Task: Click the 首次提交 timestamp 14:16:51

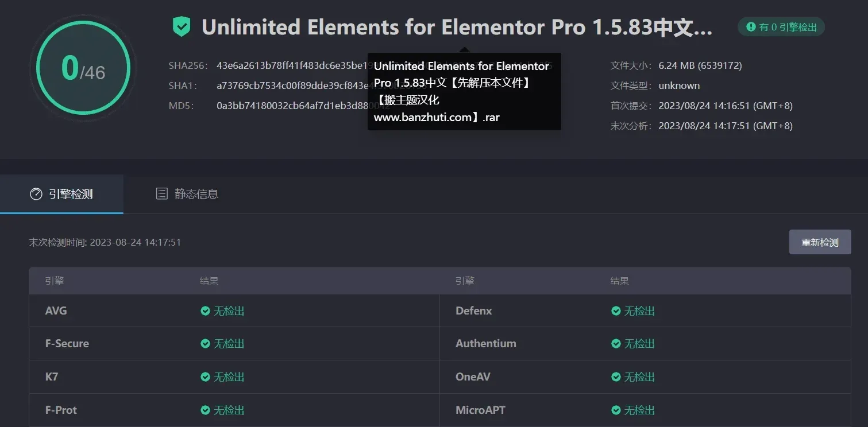Action: 726,106
